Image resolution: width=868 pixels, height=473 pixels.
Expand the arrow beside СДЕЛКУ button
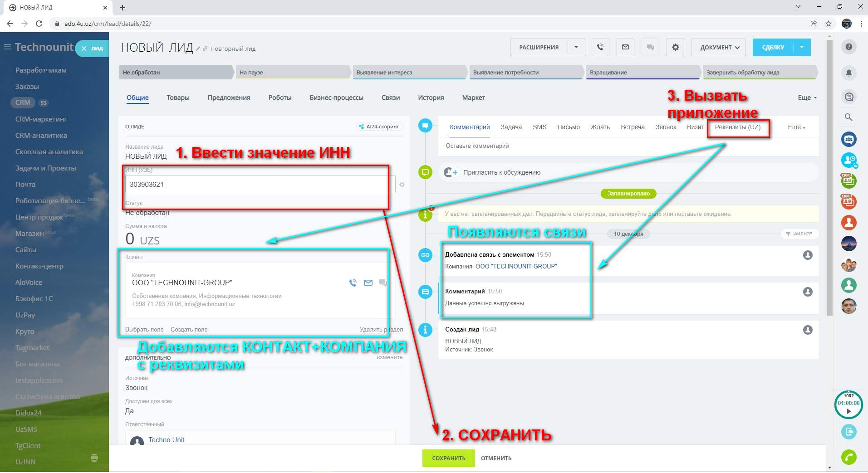[x=802, y=47]
